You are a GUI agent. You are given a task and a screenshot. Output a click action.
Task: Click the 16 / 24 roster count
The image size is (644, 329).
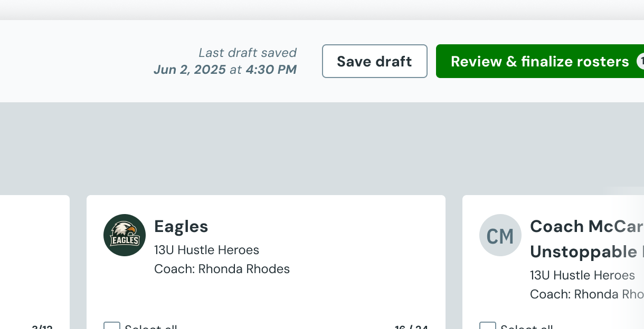pos(411,327)
